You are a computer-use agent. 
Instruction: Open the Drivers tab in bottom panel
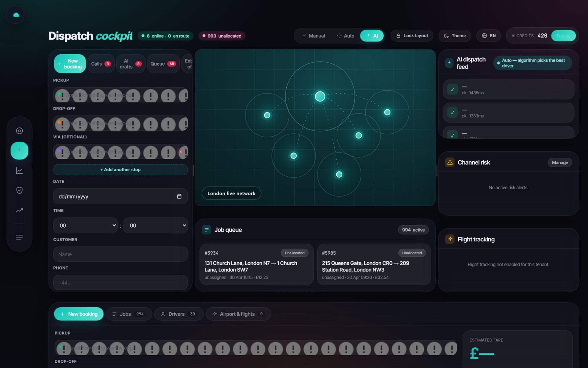click(179, 314)
